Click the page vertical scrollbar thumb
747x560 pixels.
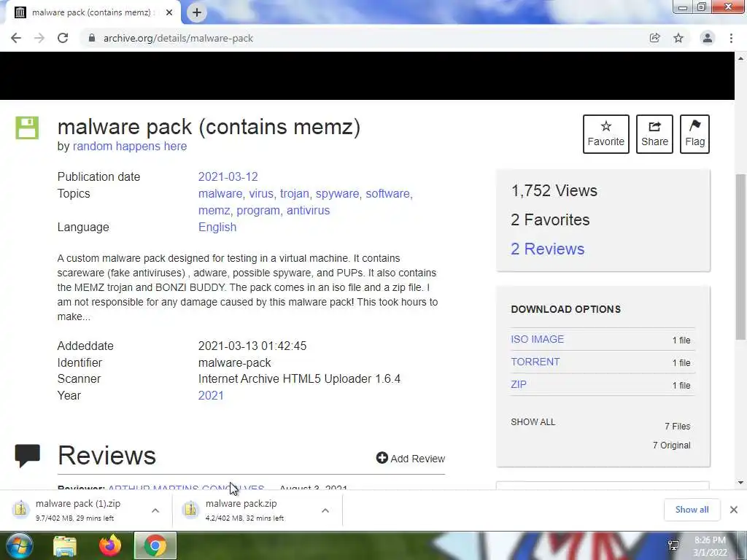click(741, 257)
